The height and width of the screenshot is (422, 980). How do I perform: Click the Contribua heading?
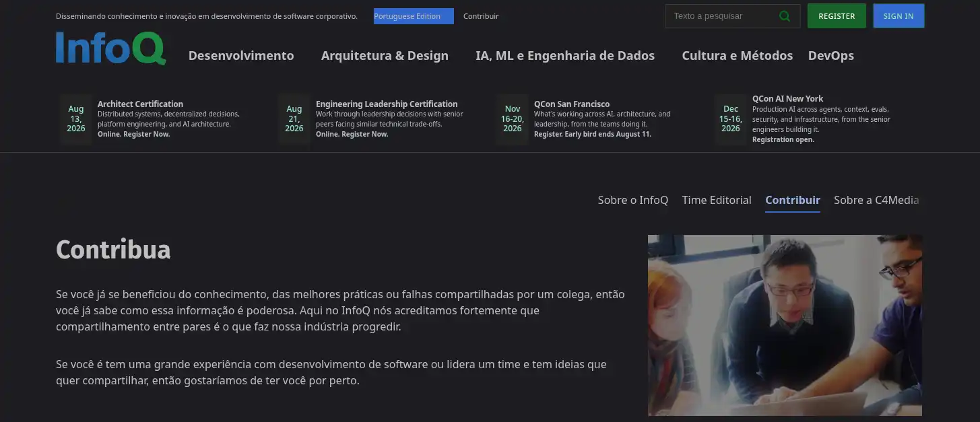tap(113, 250)
